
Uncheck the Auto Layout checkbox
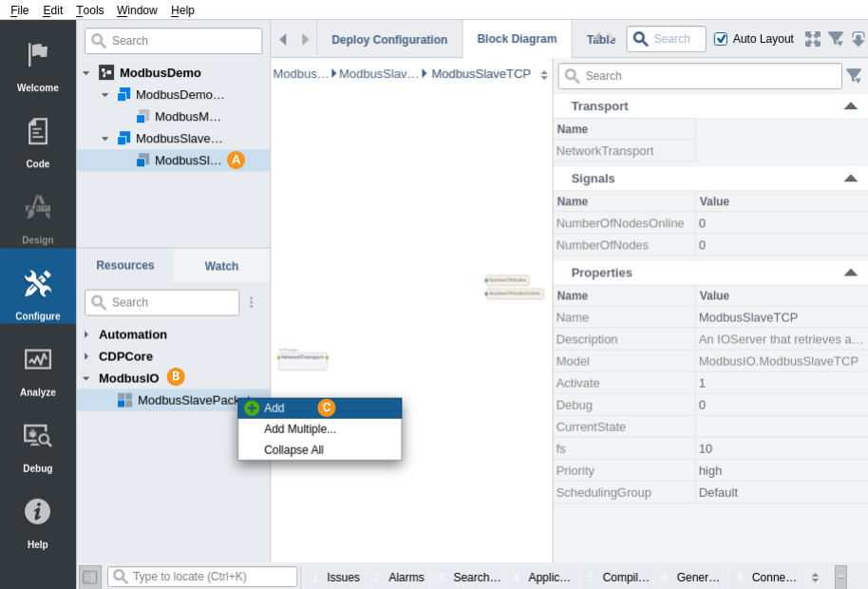point(721,39)
